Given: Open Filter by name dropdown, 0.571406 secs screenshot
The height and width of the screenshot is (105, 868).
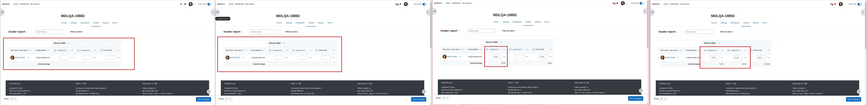Looking at the screenshot, I should click(x=77, y=32).
